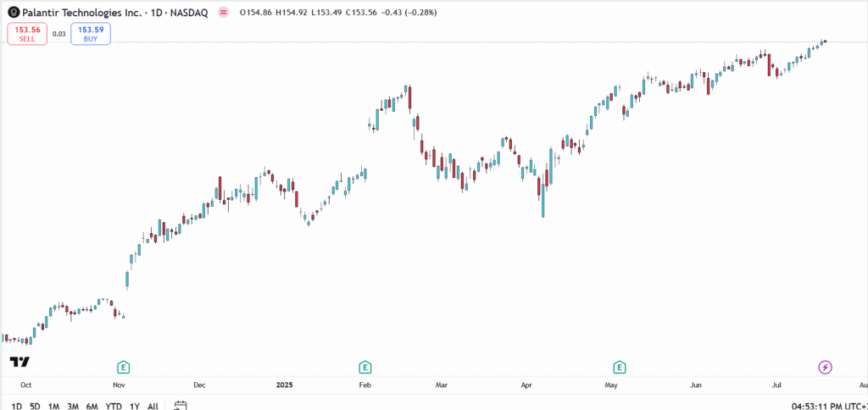Switch to the 1M time range

point(53,406)
